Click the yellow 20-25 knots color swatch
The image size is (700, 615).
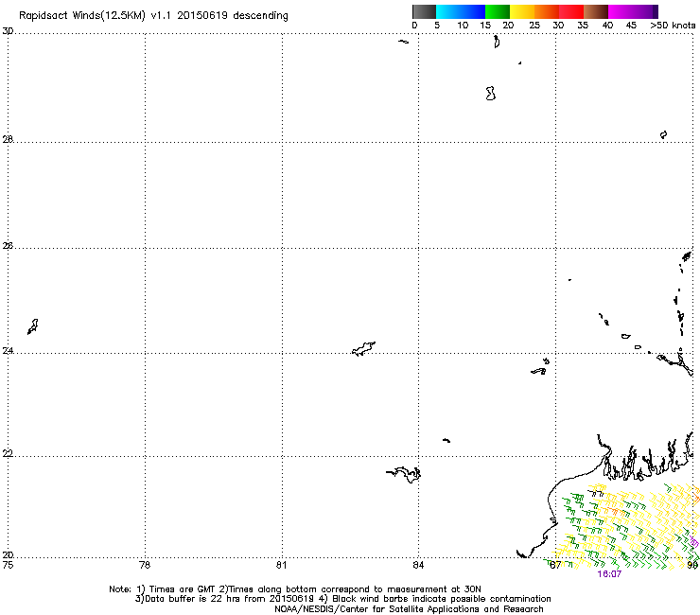[x=522, y=11]
